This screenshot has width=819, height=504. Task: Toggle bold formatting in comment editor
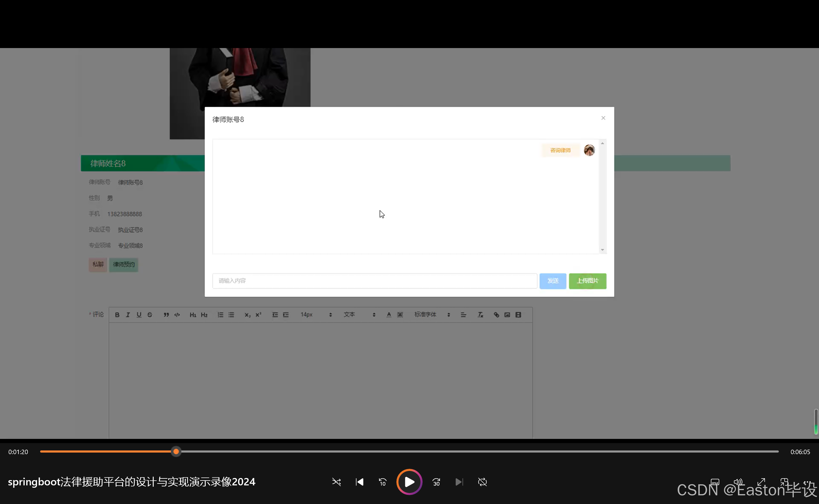(117, 315)
